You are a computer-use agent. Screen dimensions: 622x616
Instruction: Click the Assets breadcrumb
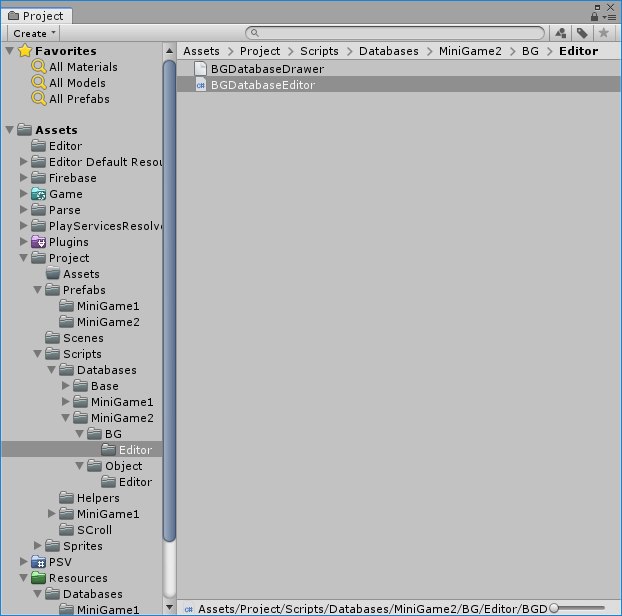[201, 51]
